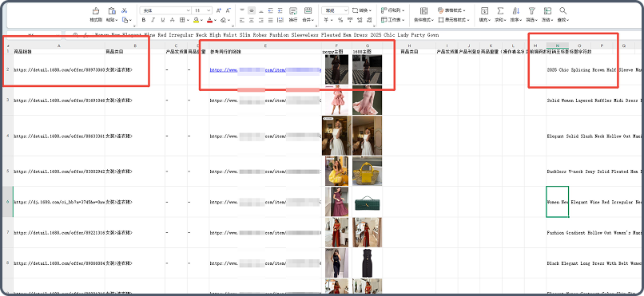The width and height of the screenshot is (644, 296).
Task: Open the blue hyperlink in cell E2
Action: click(265, 70)
